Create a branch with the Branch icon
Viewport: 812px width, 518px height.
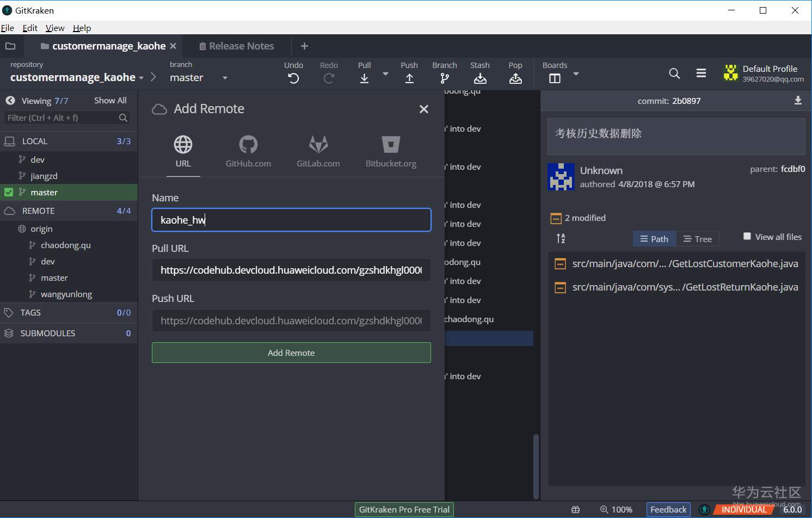click(445, 78)
